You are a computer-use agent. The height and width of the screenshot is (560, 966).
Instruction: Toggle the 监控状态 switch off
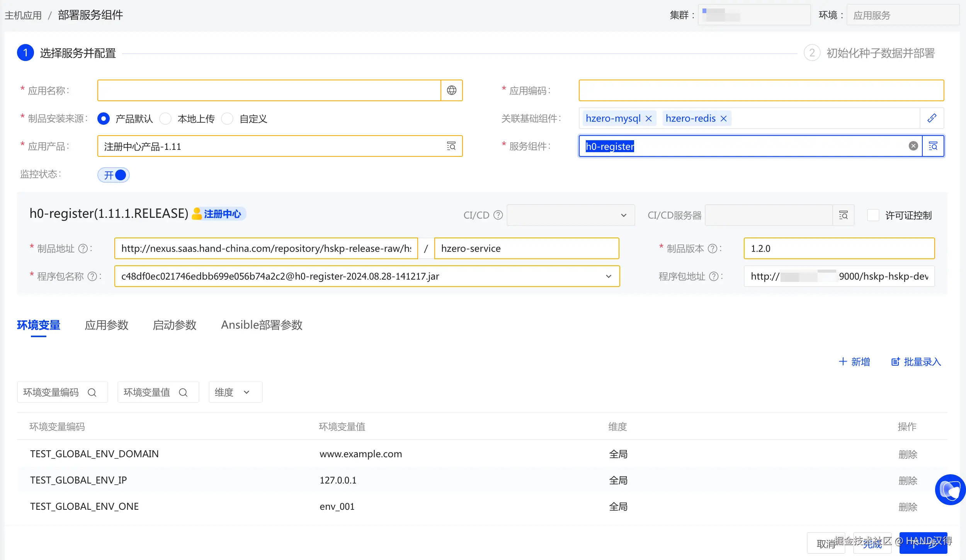pos(114,175)
